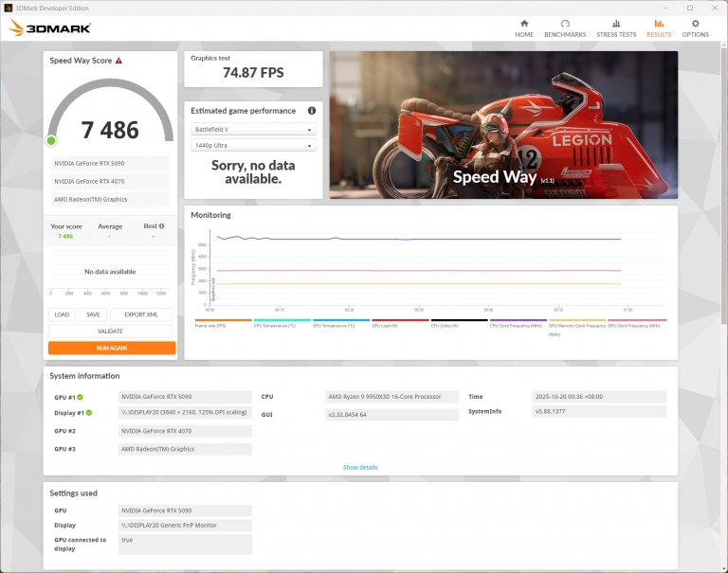The image size is (728, 573).
Task: Expand system info with Show details
Action: click(x=360, y=467)
